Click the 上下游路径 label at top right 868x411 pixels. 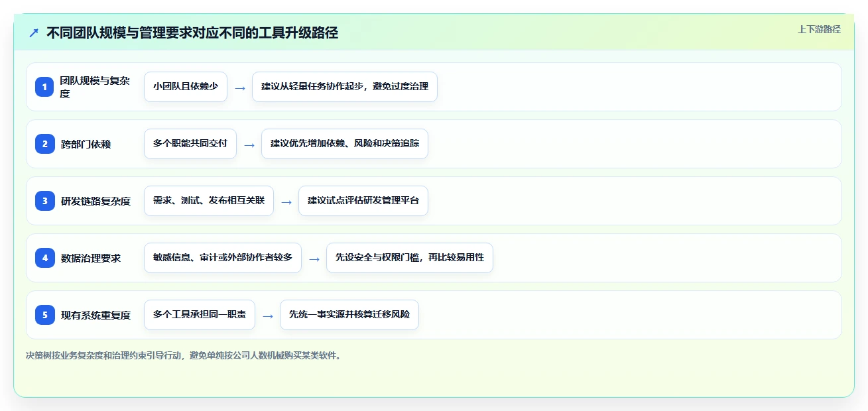pos(819,29)
